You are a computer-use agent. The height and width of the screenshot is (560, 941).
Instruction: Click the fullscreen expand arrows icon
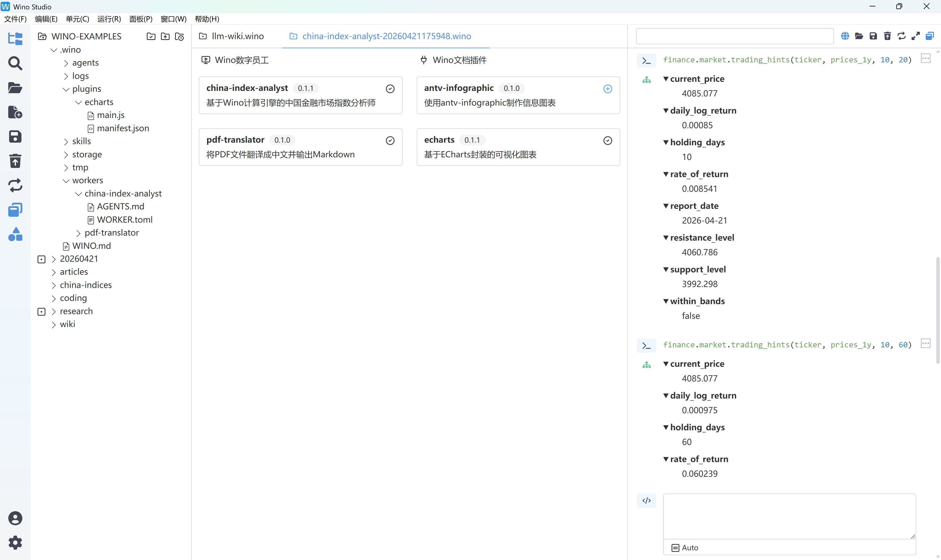point(915,36)
